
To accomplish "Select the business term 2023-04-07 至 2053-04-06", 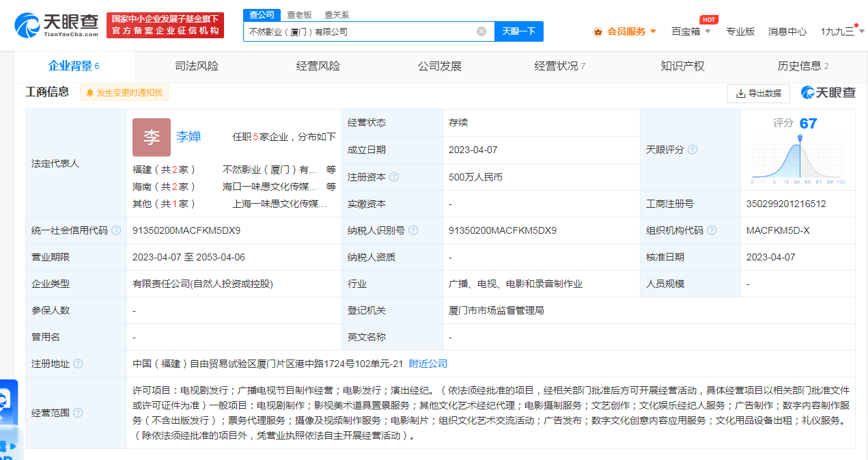I will (x=189, y=257).
